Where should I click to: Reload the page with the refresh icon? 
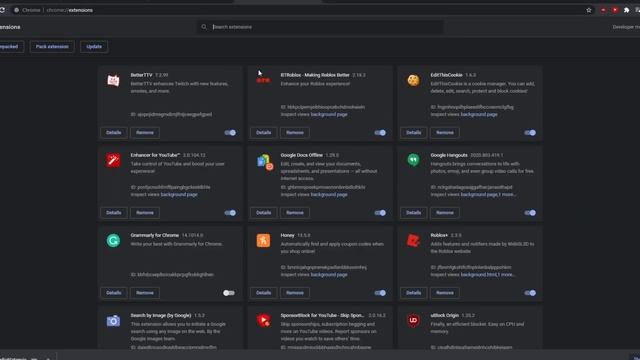pyautogui.click(x=2, y=10)
